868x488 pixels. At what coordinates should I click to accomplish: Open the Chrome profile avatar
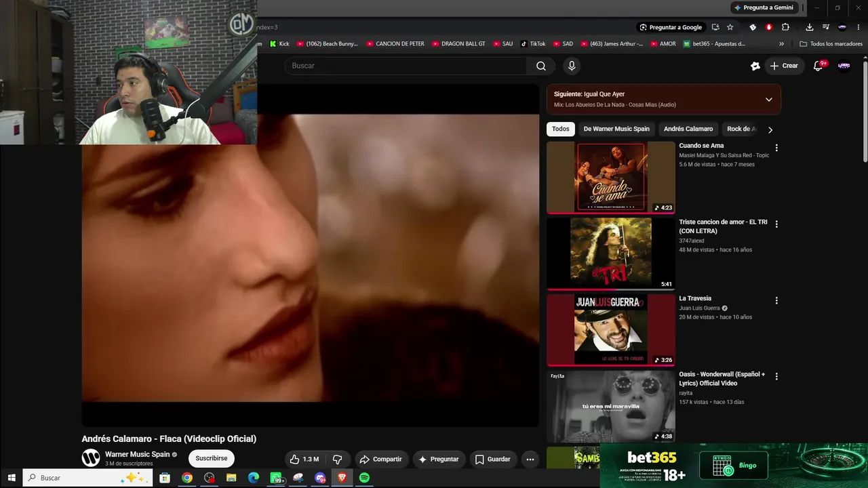click(x=842, y=27)
